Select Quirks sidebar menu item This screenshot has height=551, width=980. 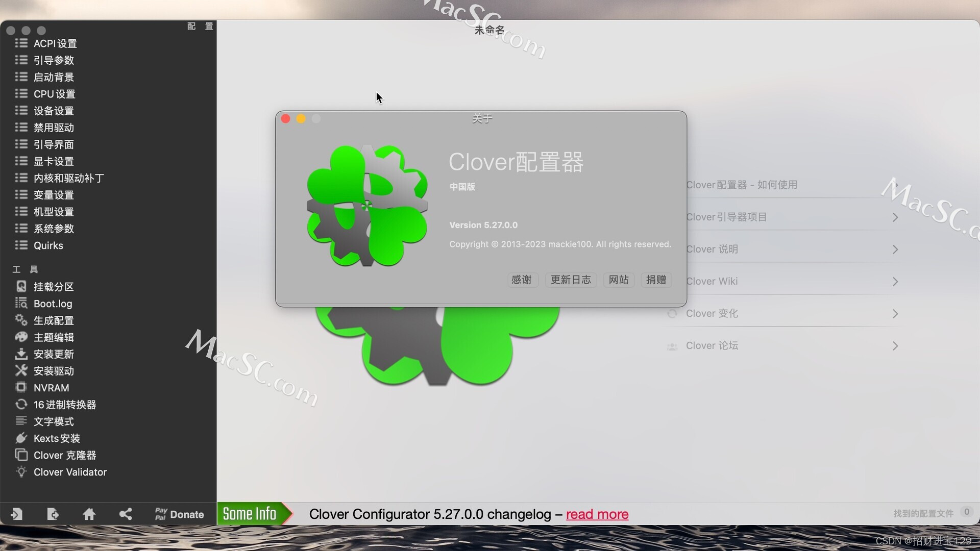point(48,245)
